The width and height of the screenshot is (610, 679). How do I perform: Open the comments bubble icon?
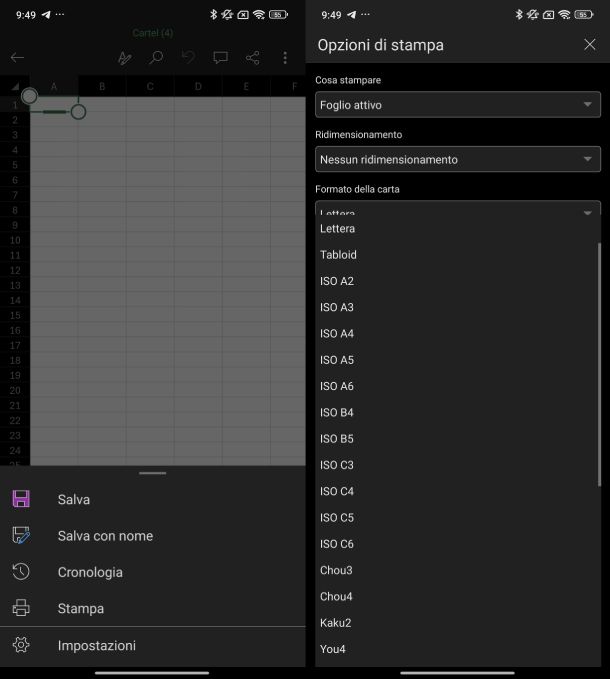[220, 58]
